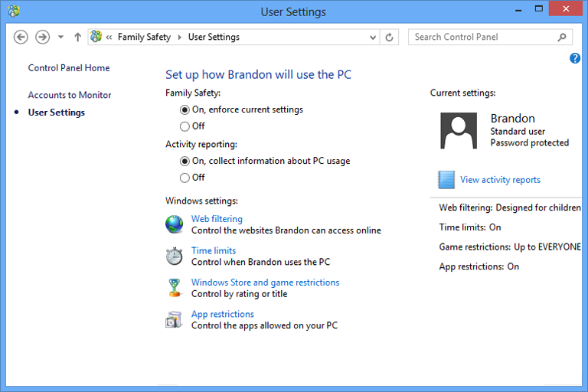Viewport: 588px width, 392px height.
Task: Click the App restrictions icon
Action: (x=175, y=319)
